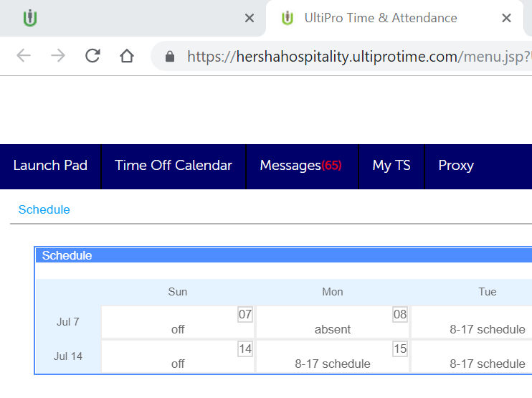Open the Proxy menu item
Screen dimensions: 532x398
pyautogui.click(x=456, y=166)
